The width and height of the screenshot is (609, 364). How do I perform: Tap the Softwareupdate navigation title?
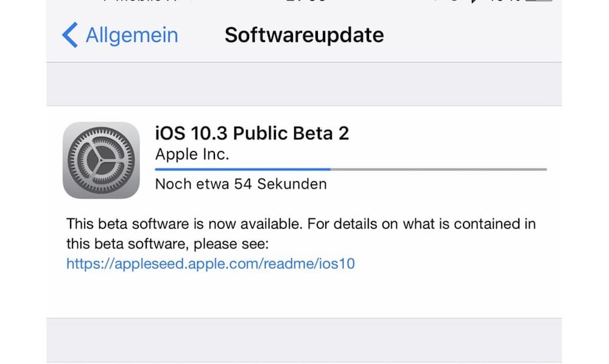coord(304,35)
